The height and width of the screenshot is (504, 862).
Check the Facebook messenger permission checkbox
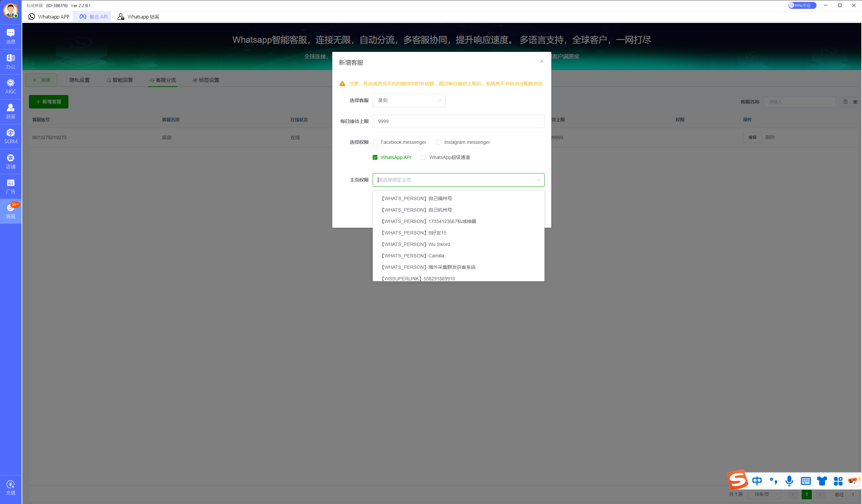tap(375, 142)
